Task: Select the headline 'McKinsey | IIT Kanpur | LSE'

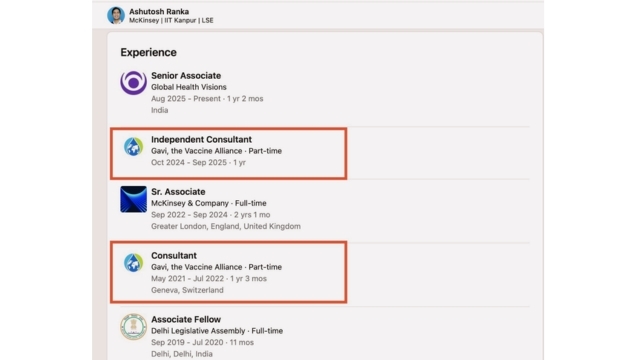Action: pos(171,20)
